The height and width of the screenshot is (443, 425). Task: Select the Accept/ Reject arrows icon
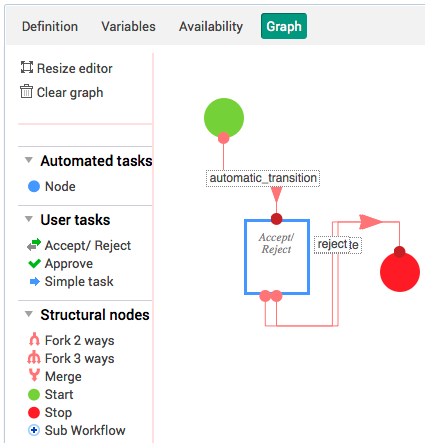[34, 245]
